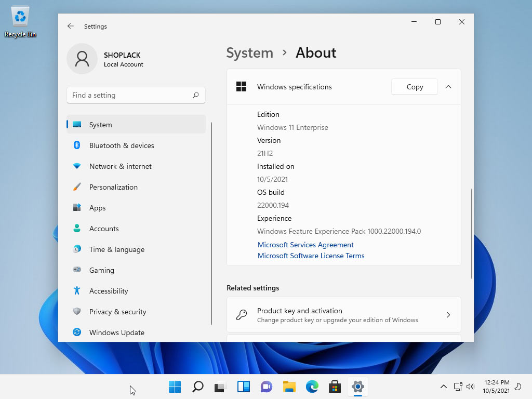Select Accounts in the sidebar
The height and width of the screenshot is (399, 532).
[x=136, y=229]
